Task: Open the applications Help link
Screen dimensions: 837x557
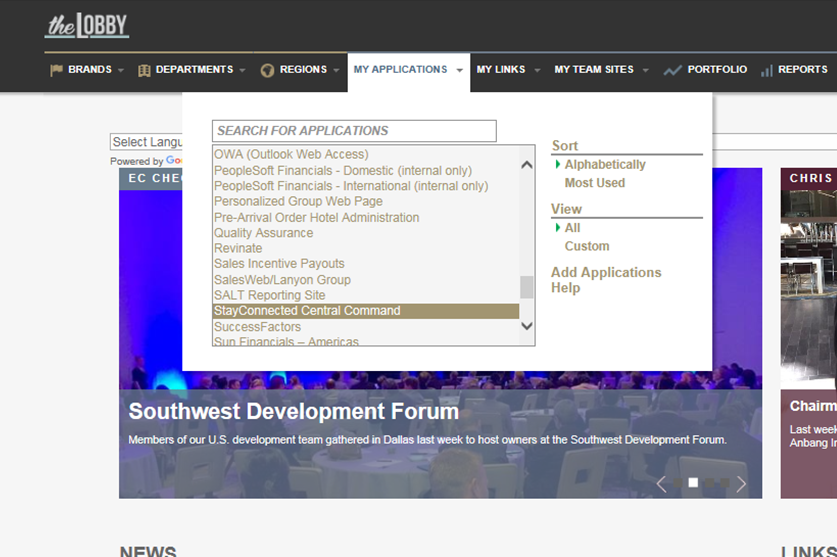Action: pyautogui.click(x=565, y=288)
